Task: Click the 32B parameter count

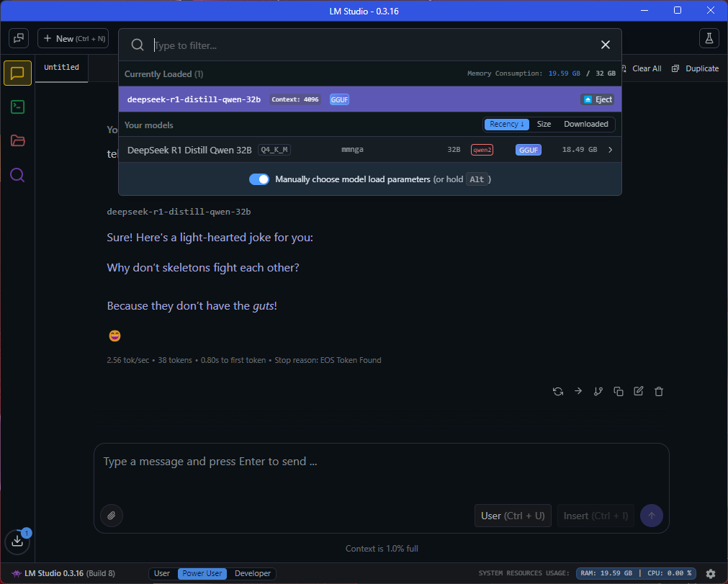Action: [454, 150]
